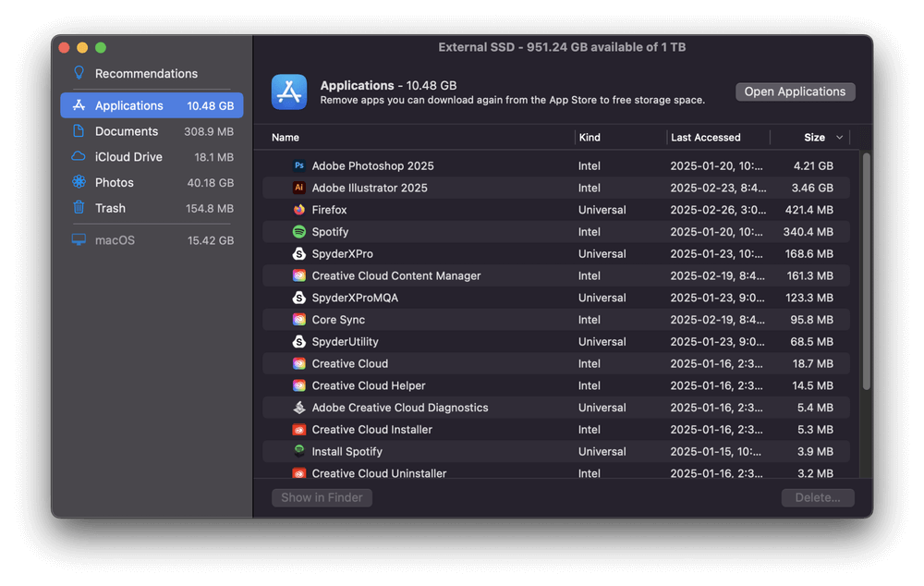Click the large App Store header icon
This screenshot has width=924, height=586.
pos(289,92)
